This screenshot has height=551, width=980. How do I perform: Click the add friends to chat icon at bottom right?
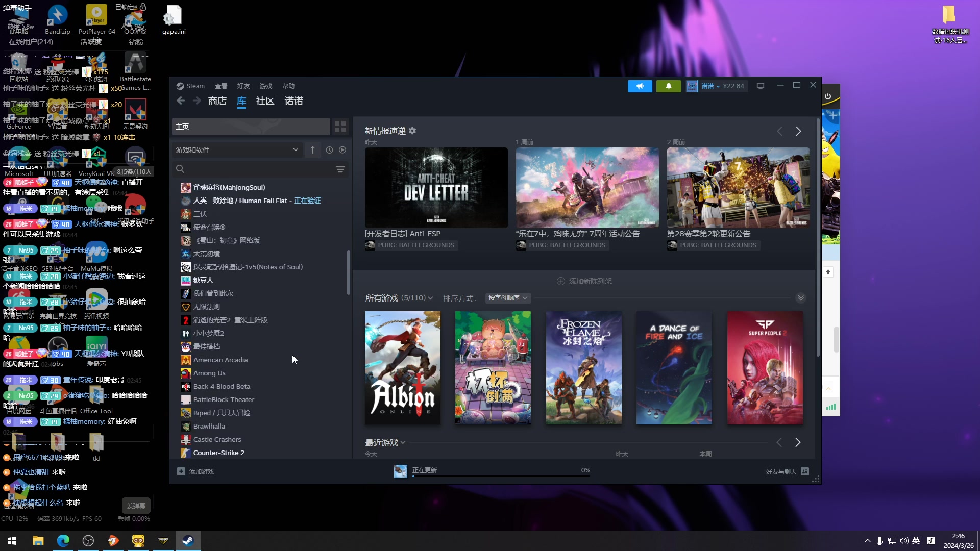coord(805,471)
